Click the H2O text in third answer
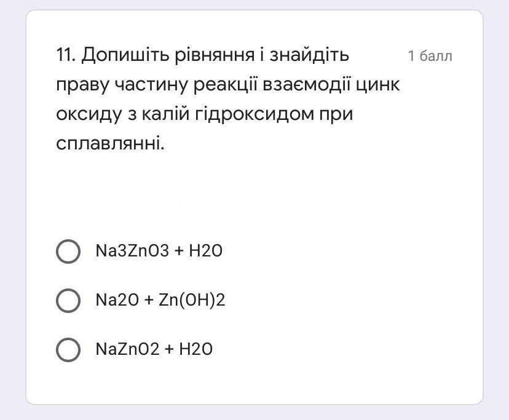Viewport: 509px width, 420px height. pos(195,349)
